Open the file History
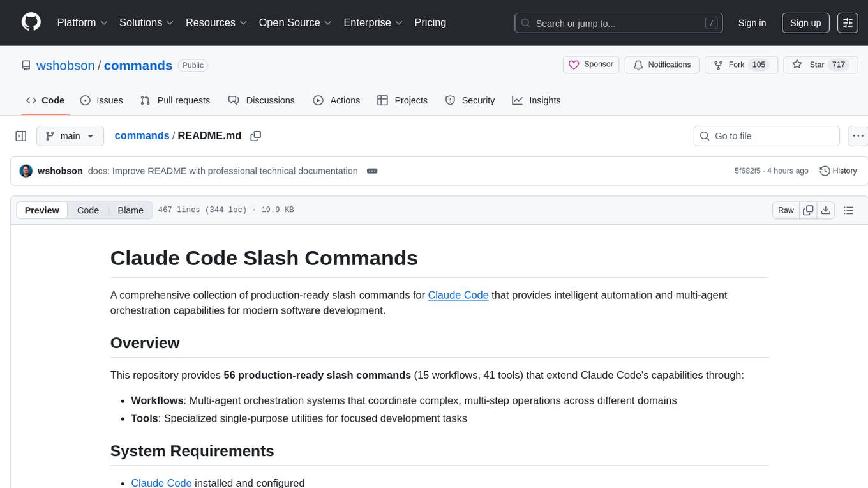The image size is (868, 488). tap(838, 171)
